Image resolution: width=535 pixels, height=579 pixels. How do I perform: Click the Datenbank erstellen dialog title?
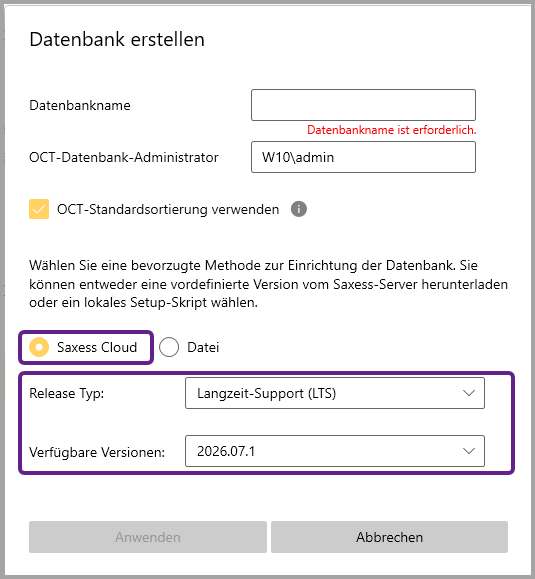(x=117, y=39)
